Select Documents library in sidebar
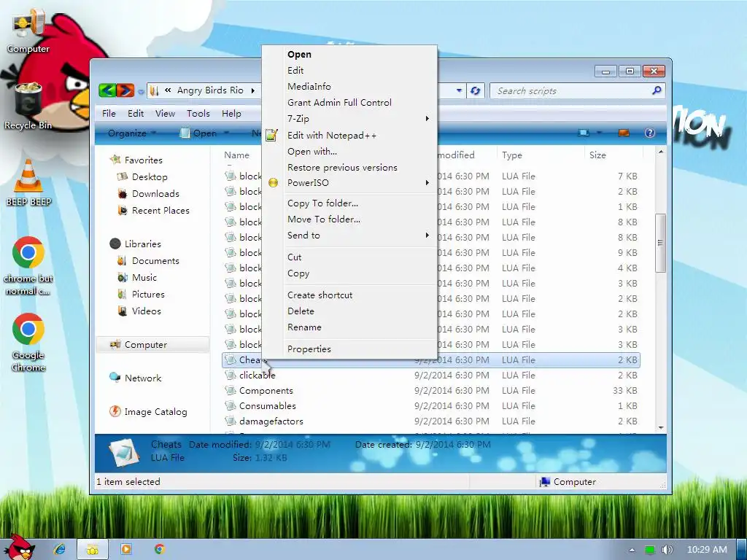 (x=155, y=261)
